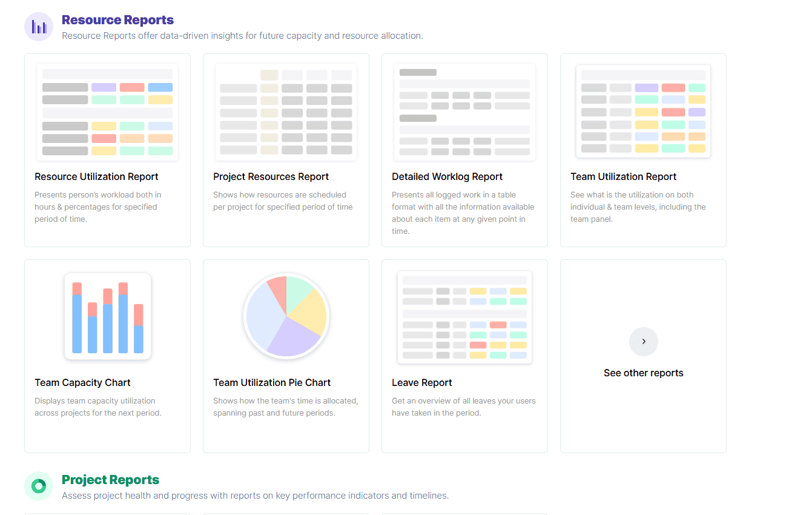This screenshot has width=812, height=515.
Task: Click the See other reports label
Action: coord(643,373)
